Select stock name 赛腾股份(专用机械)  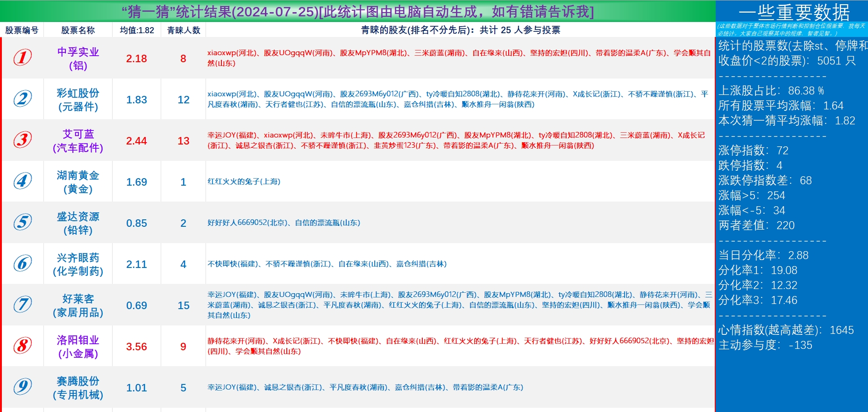pyautogui.click(x=78, y=388)
